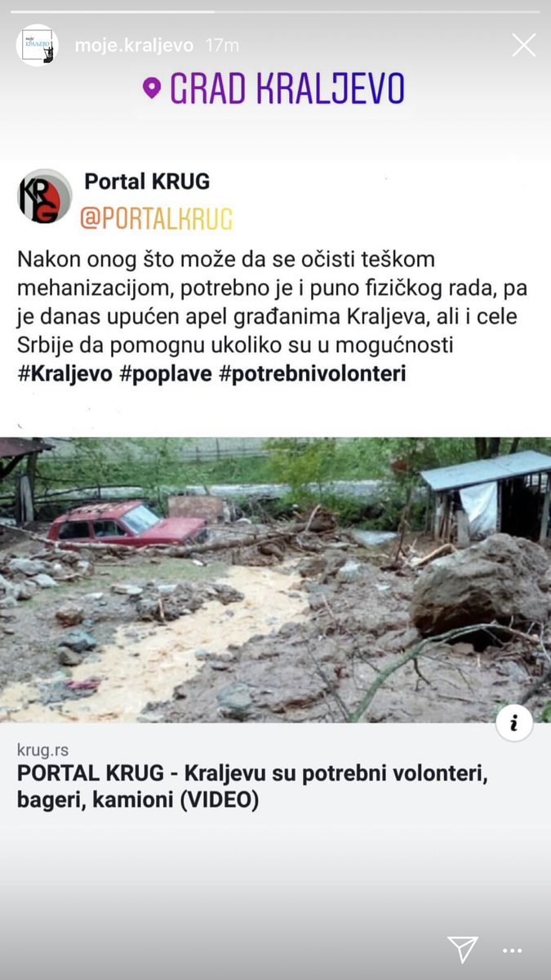Open the three-dots more options menu

click(x=512, y=951)
